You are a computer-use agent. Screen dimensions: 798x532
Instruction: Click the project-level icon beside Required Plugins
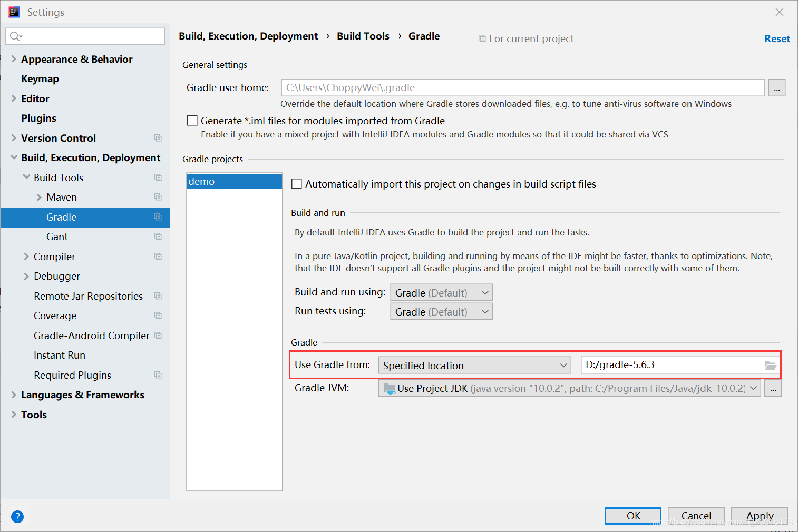pos(158,375)
